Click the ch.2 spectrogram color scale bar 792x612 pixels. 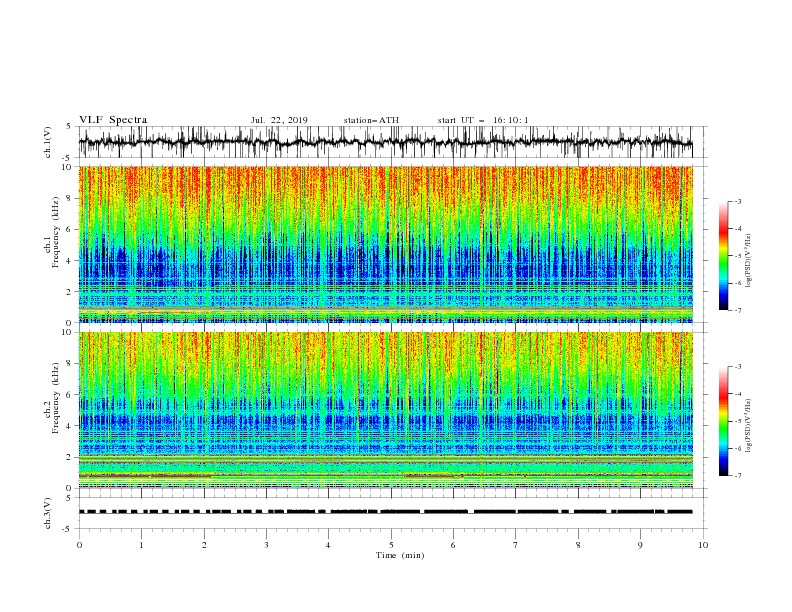pos(723,421)
